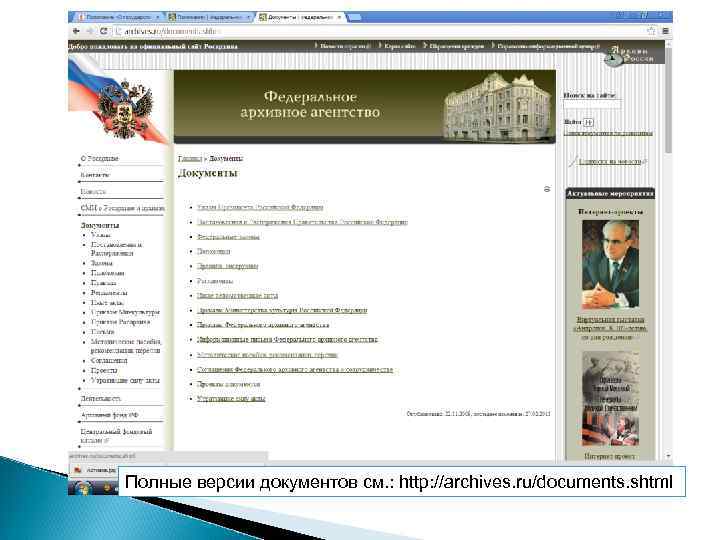Open Справочно-информационный центр in the top bar
This screenshot has width=720, height=540.
coord(549,46)
